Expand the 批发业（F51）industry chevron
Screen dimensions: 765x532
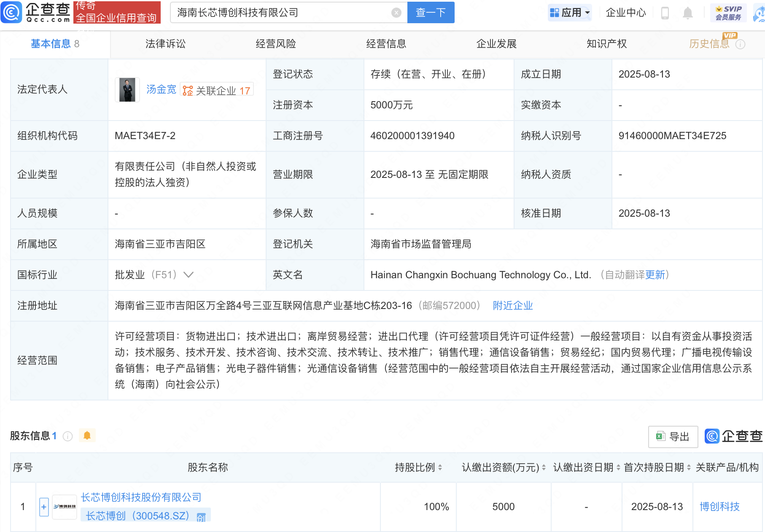click(x=189, y=275)
